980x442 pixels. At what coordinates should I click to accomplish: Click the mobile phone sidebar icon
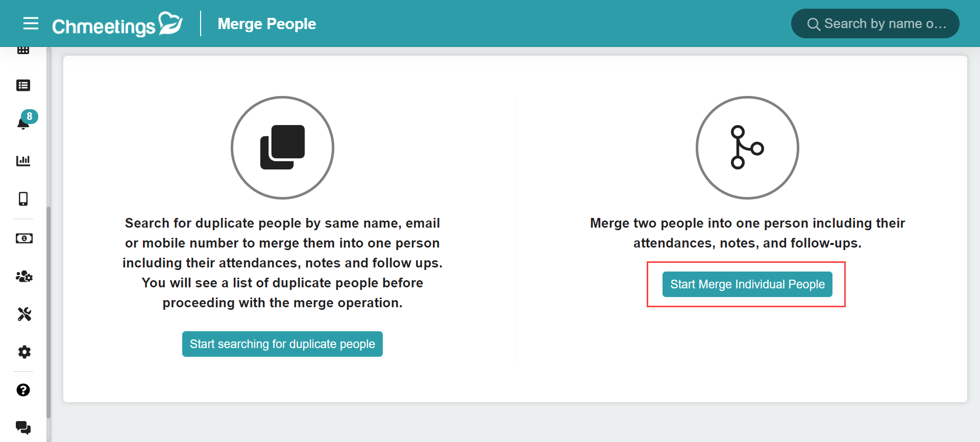23,199
